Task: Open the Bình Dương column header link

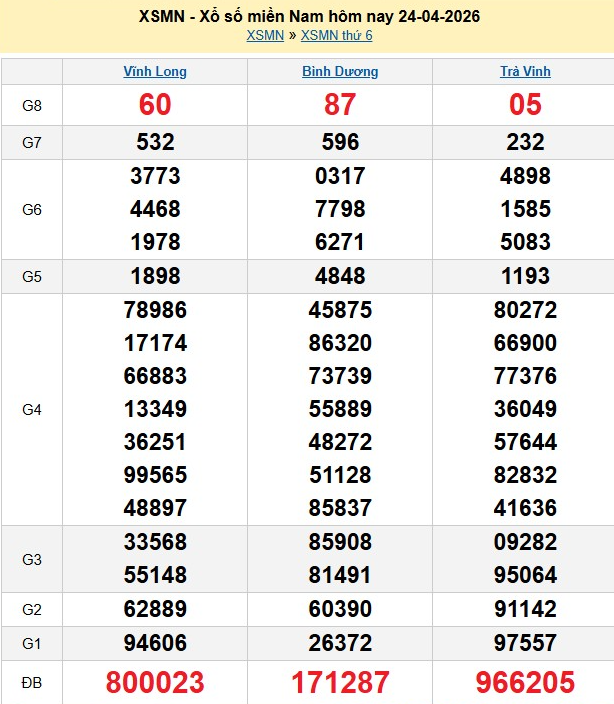Action: click(x=340, y=72)
